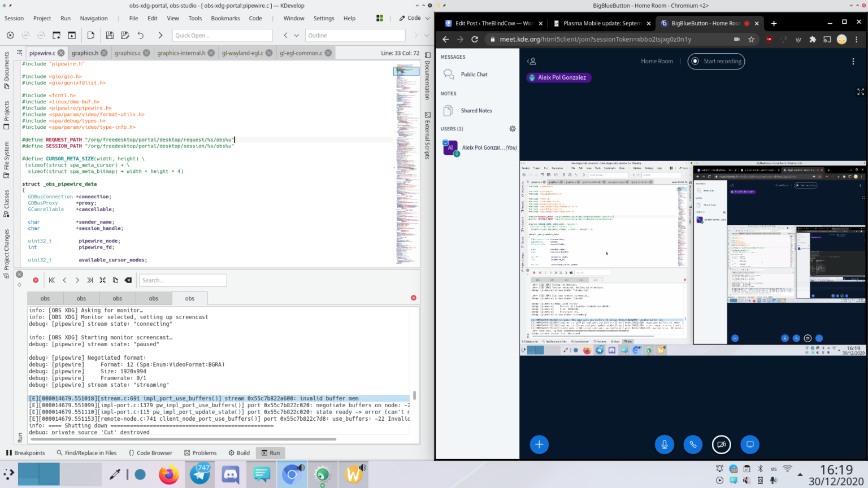Click the blue plus actions button

coord(539,445)
